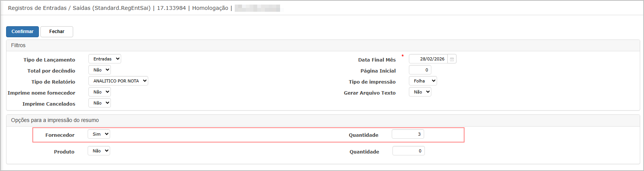This screenshot has width=644, height=171.
Task: Open the calendar picker icon for Data Final Mês
Action: 452,59
